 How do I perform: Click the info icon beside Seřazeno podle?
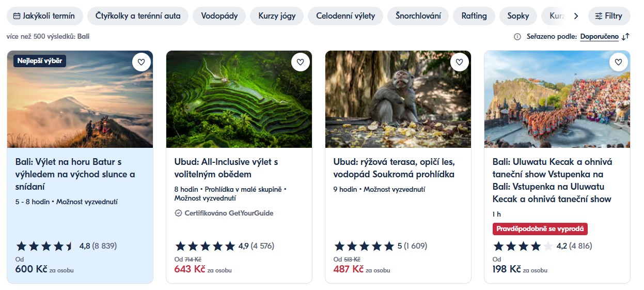[517, 37]
